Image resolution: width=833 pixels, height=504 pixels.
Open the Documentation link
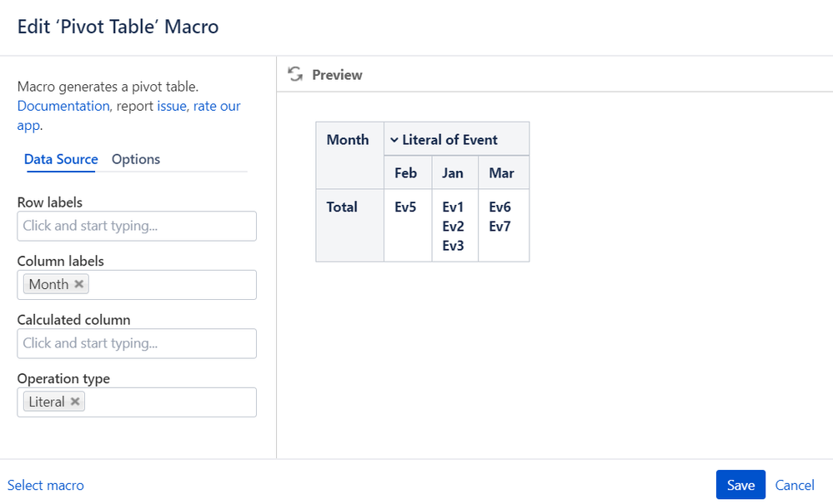pyautogui.click(x=63, y=106)
